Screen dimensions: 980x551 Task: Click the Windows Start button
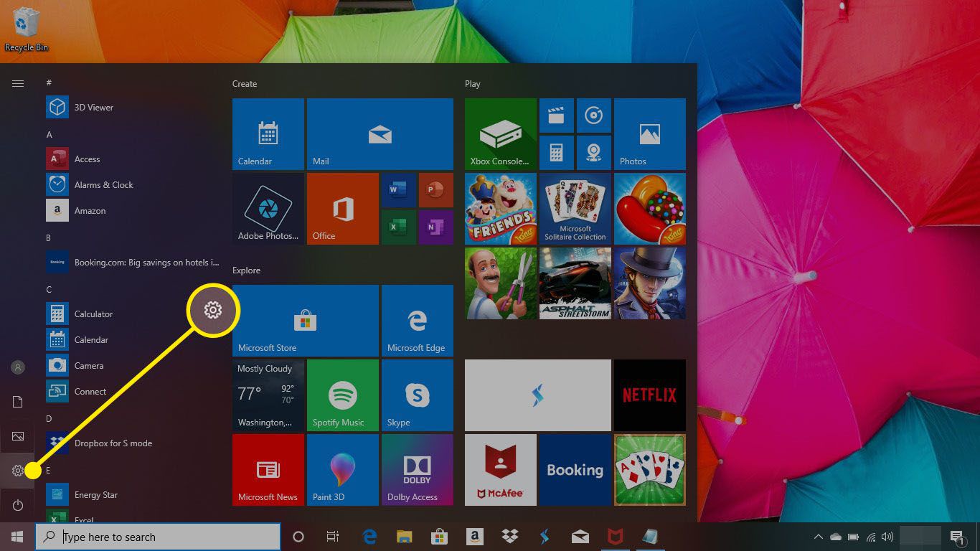tap(17, 537)
